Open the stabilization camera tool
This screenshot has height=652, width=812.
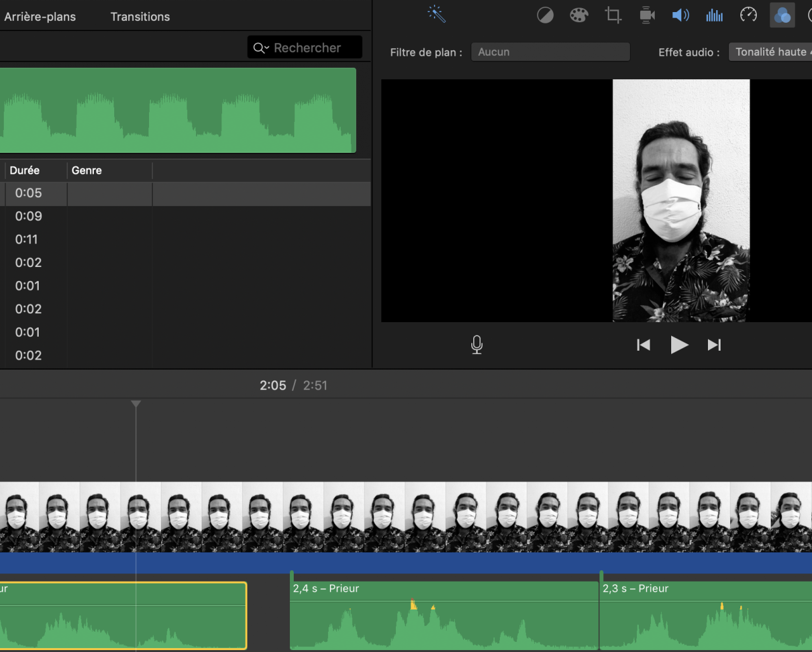(646, 15)
